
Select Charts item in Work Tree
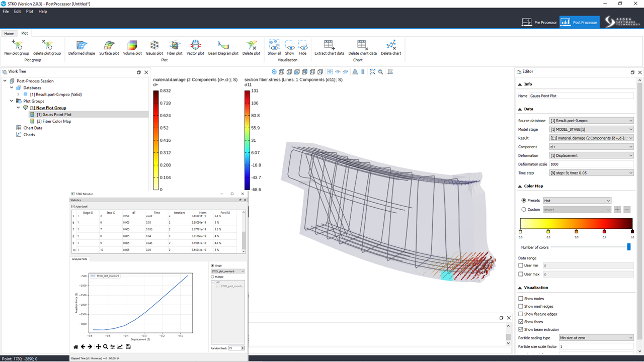(x=29, y=135)
